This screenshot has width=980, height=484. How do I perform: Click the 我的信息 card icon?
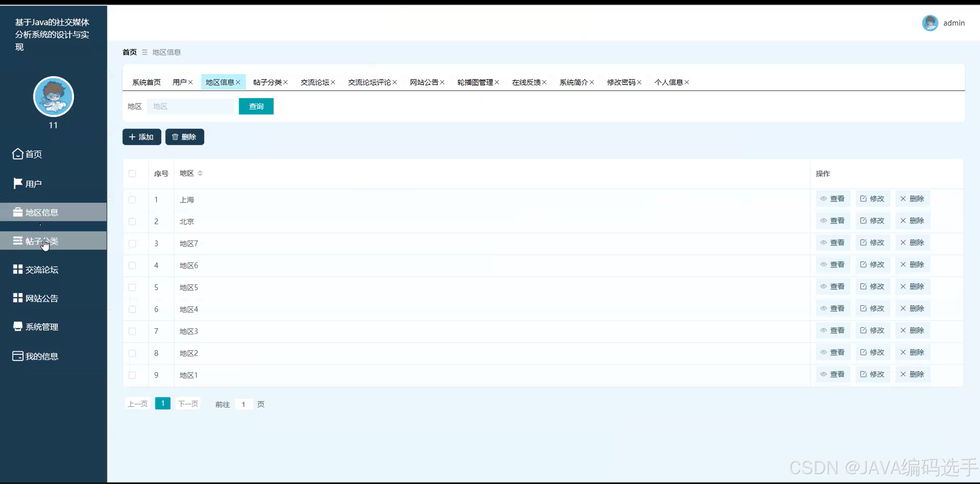click(x=18, y=356)
